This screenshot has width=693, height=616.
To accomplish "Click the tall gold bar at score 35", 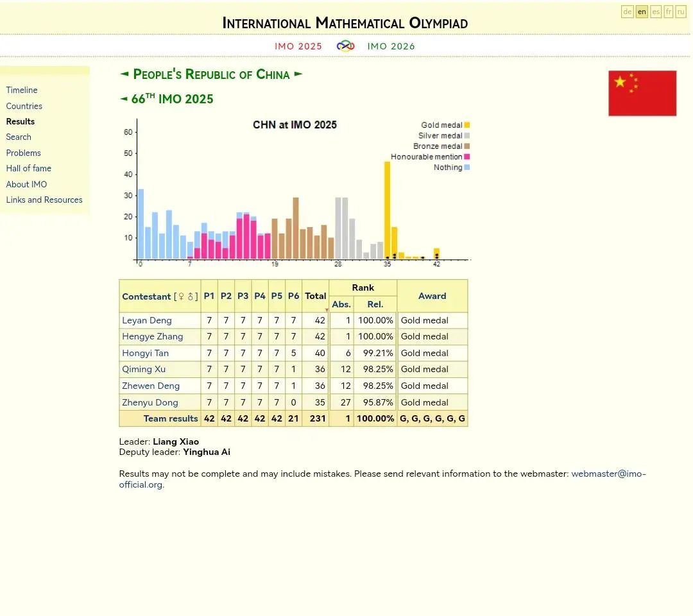I will tap(387, 209).
